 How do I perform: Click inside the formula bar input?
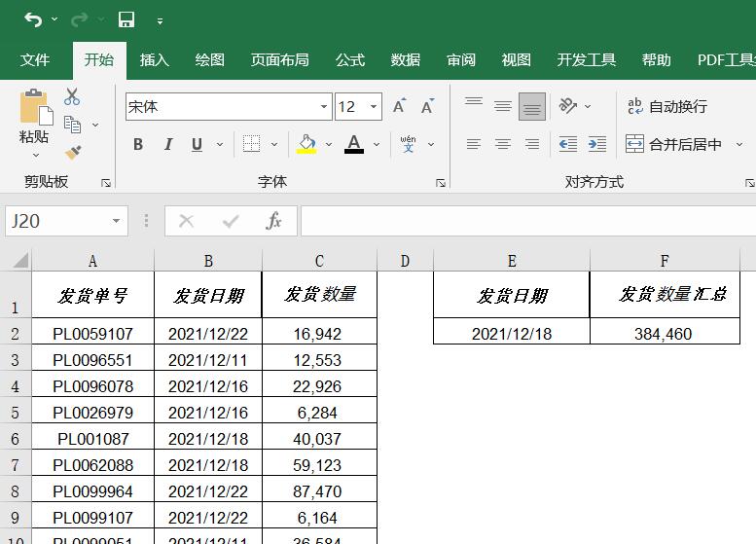[x=528, y=221]
